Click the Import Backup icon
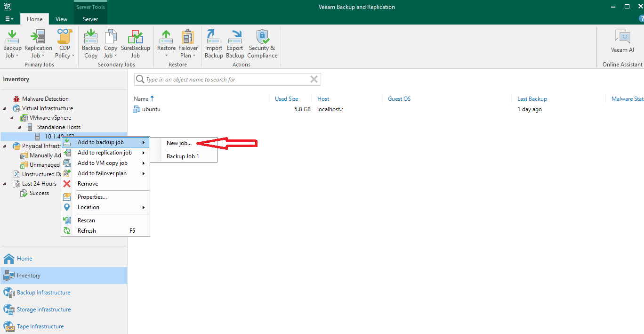The height and width of the screenshot is (334, 644). 213,42
